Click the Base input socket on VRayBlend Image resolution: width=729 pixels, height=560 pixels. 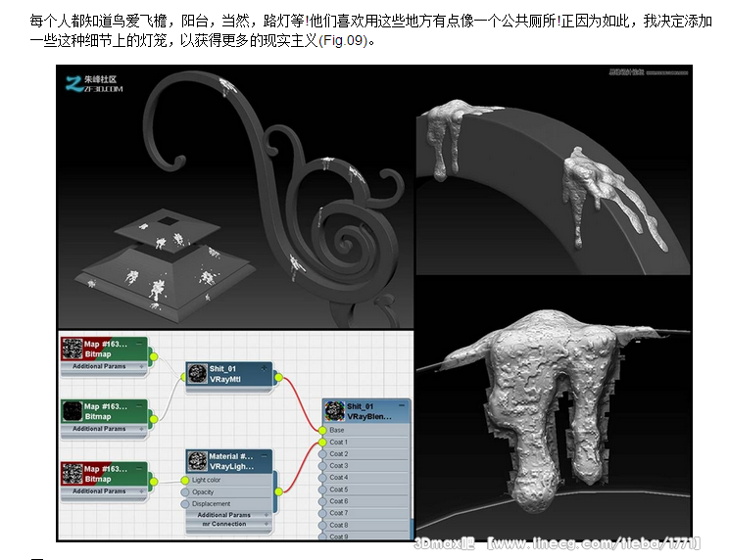click(322, 430)
